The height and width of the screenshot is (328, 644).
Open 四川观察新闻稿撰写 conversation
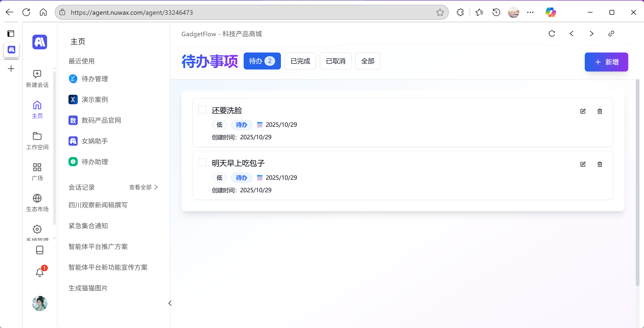click(x=98, y=205)
